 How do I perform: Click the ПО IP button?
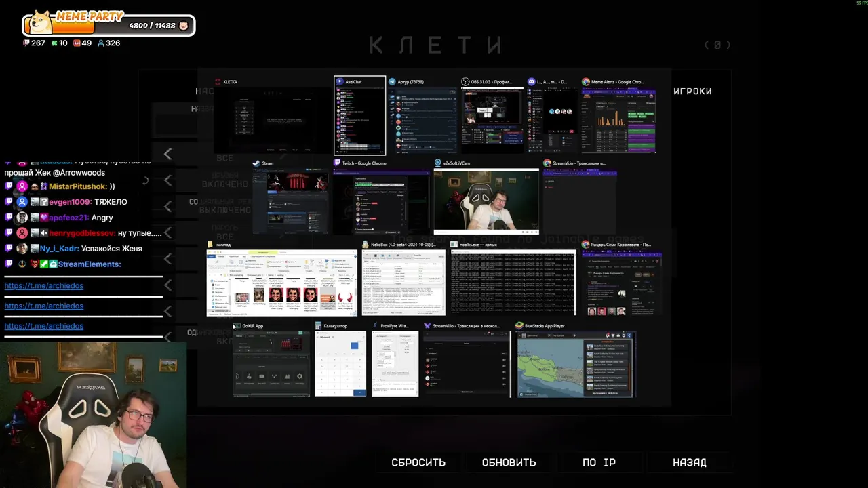599,462
